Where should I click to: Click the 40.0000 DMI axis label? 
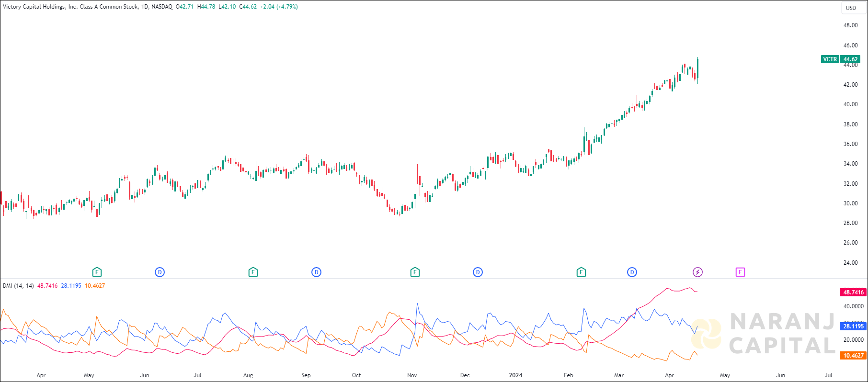(853, 306)
